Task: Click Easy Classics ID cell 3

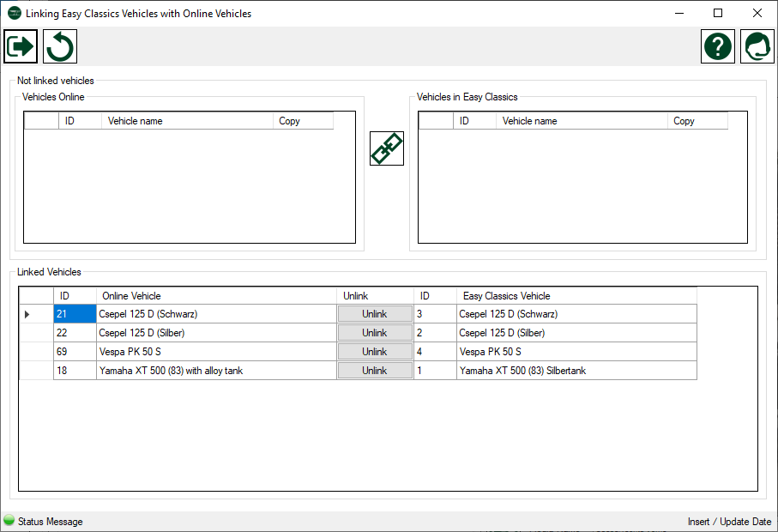Action: (435, 314)
